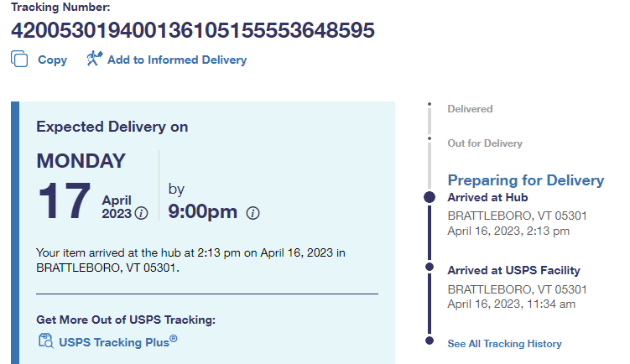Image resolution: width=630 pixels, height=364 pixels.
Task: Click the Arrived at Hub entry title
Action: pos(487,198)
